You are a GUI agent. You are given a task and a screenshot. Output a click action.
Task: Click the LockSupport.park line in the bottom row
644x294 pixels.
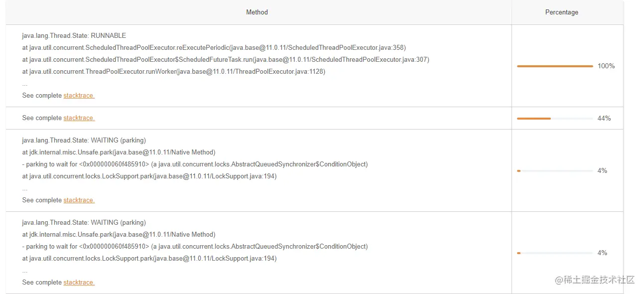coord(149,259)
